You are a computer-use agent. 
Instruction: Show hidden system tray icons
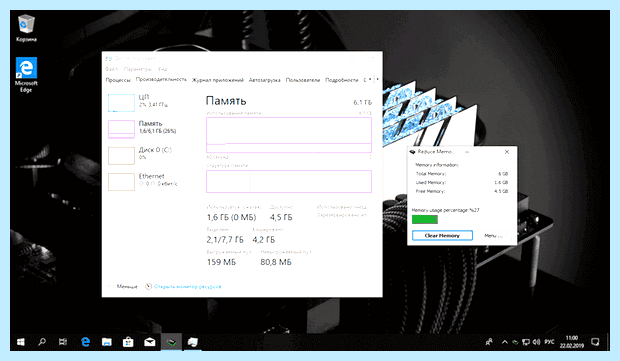(x=505, y=342)
